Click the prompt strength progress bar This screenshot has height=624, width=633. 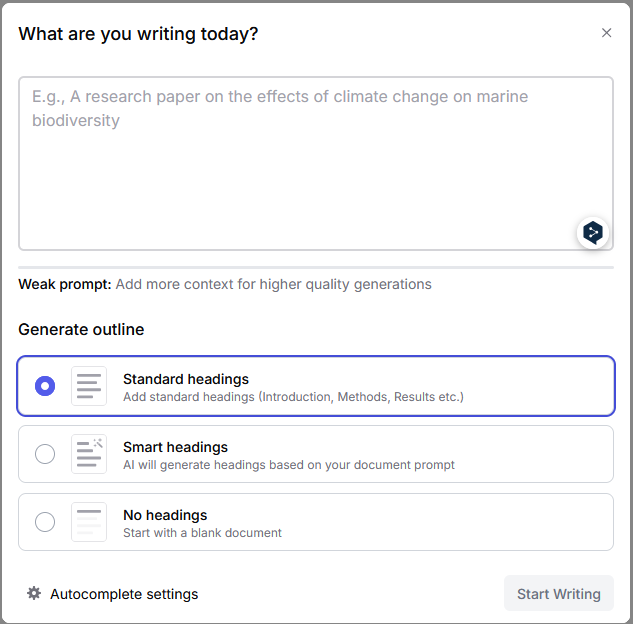(316, 267)
